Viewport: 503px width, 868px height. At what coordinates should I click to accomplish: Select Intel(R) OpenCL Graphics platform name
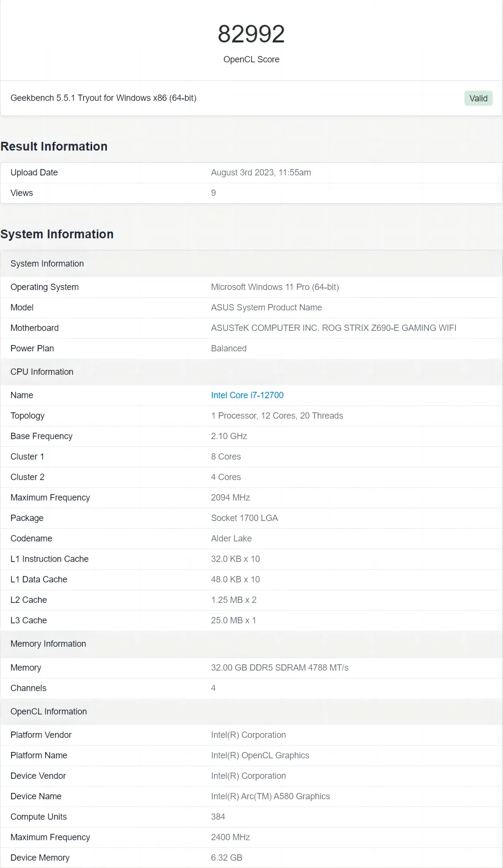point(260,755)
